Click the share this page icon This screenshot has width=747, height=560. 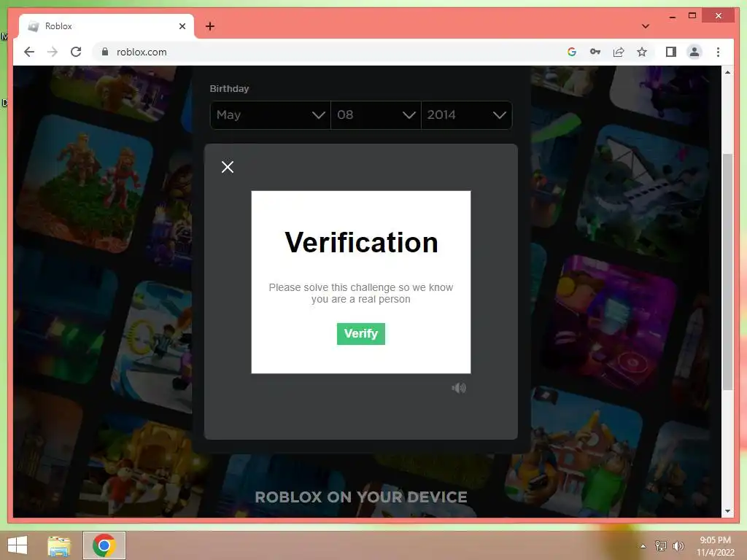[x=619, y=52]
